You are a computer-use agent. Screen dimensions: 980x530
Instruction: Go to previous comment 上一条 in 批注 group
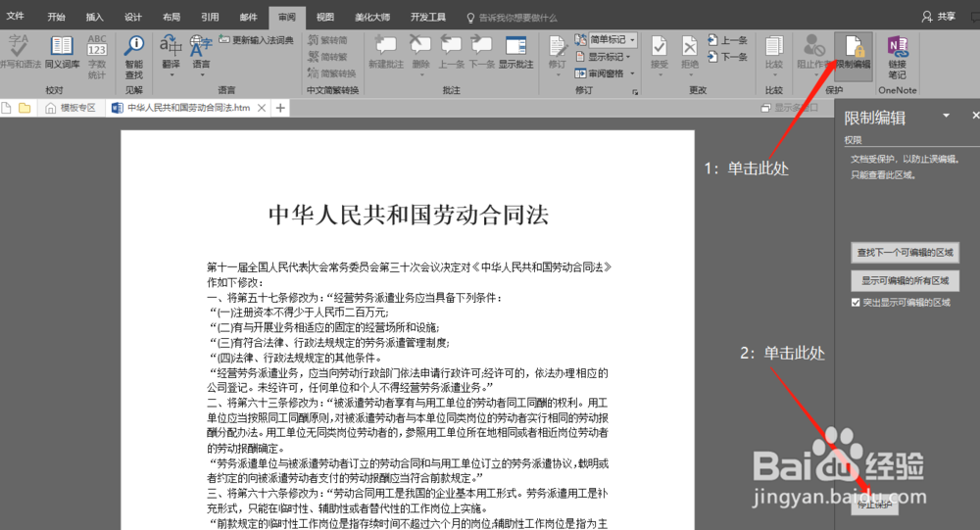tap(451, 52)
